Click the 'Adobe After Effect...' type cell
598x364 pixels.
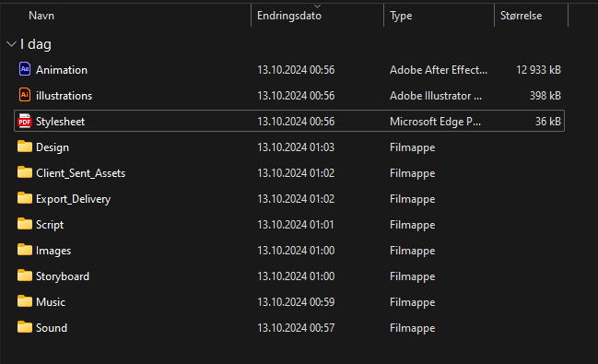tap(439, 70)
